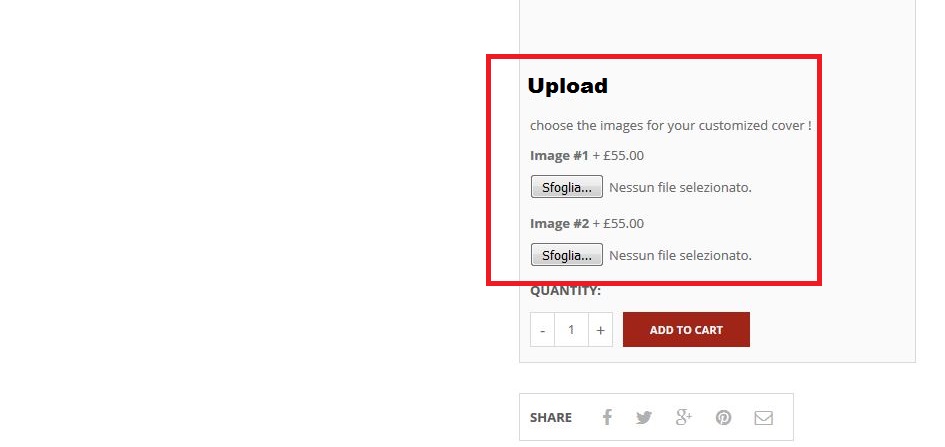This screenshot has height=447, width=945.
Task: Click the QUANTITY label
Action: (565, 291)
